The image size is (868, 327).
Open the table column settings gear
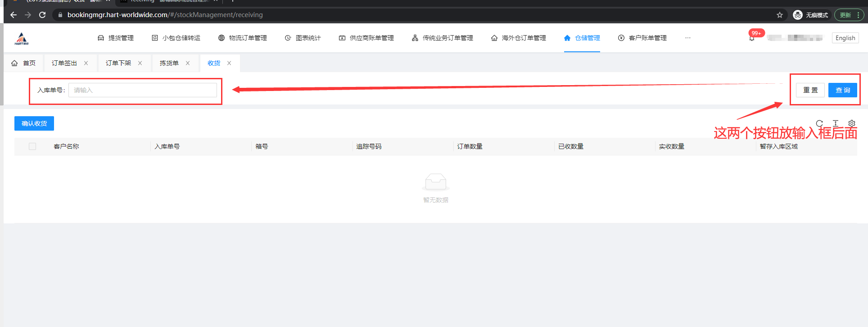coord(852,123)
